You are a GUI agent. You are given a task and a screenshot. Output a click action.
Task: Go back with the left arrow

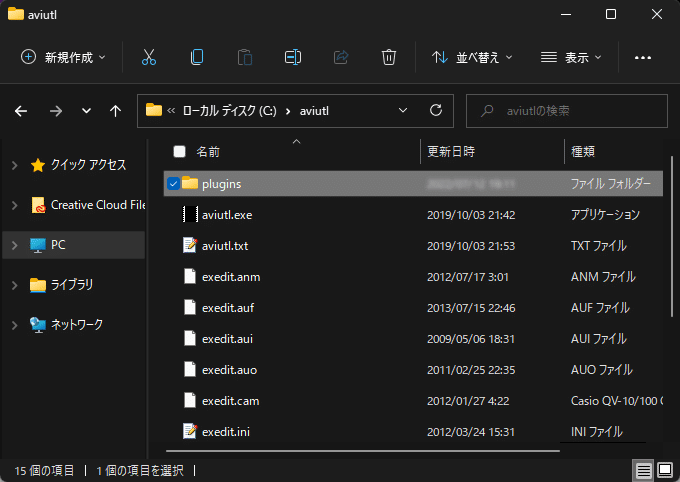21,111
